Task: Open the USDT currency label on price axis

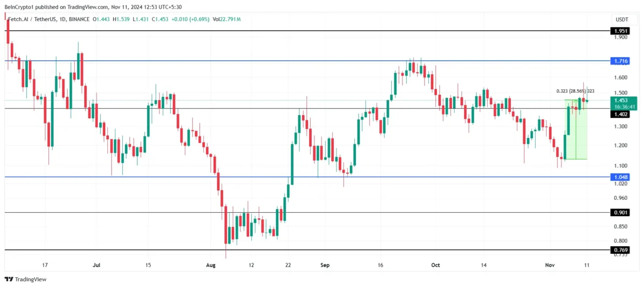Action: [x=621, y=19]
